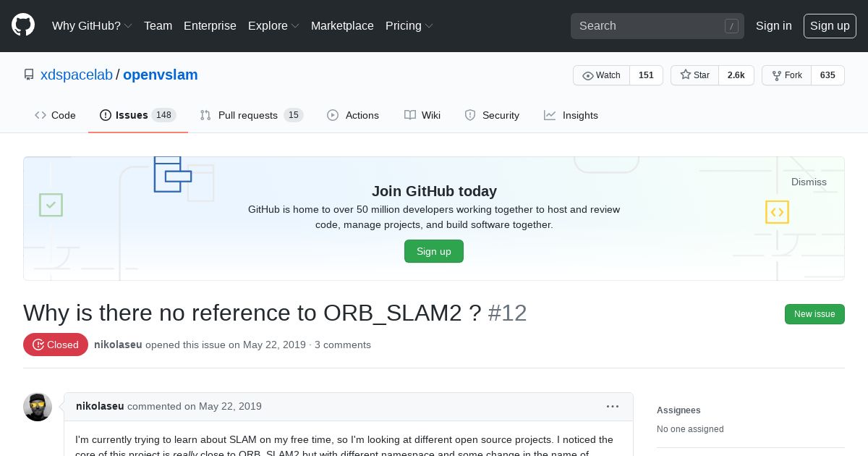The height and width of the screenshot is (456, 868).
Task: Open the comment options ellipsis menu
Action: (613, 406)
